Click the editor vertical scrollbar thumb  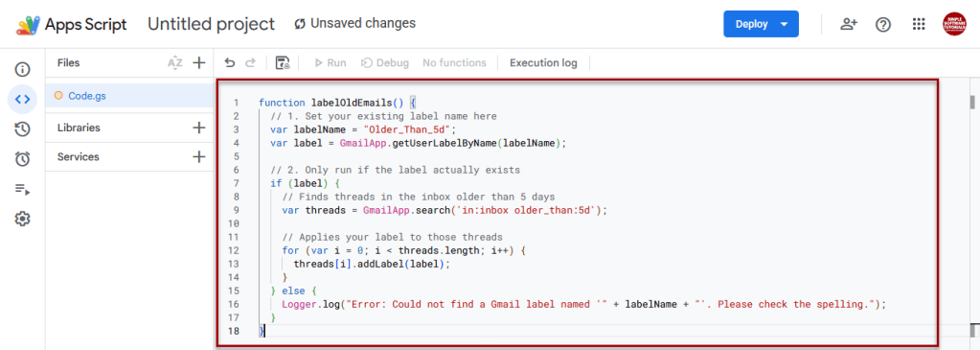tap(972, 102)
